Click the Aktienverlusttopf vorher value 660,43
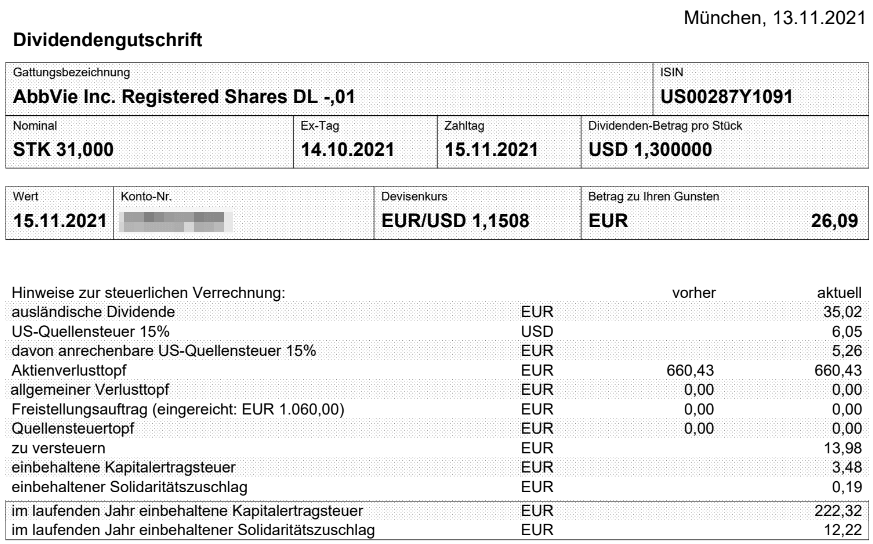 point(690,370)
